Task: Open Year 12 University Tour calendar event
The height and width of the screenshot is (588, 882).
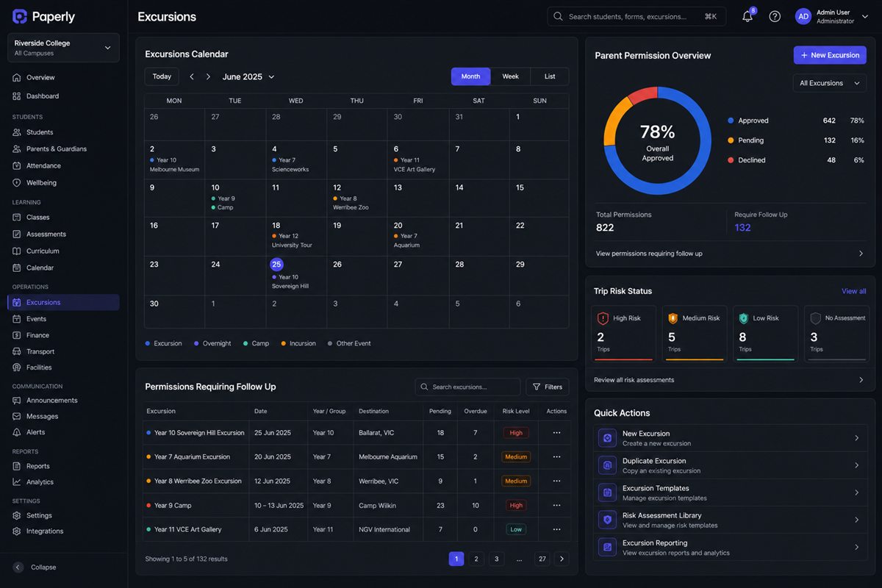Action: (x=292, y=240)
